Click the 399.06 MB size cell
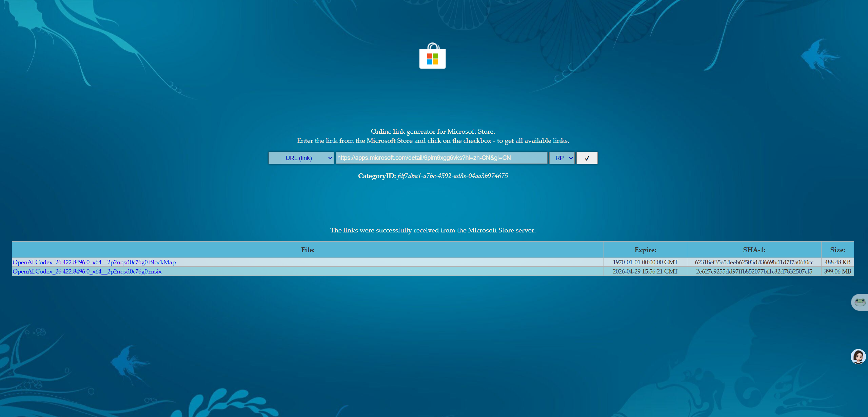 [x=837, y=271]
